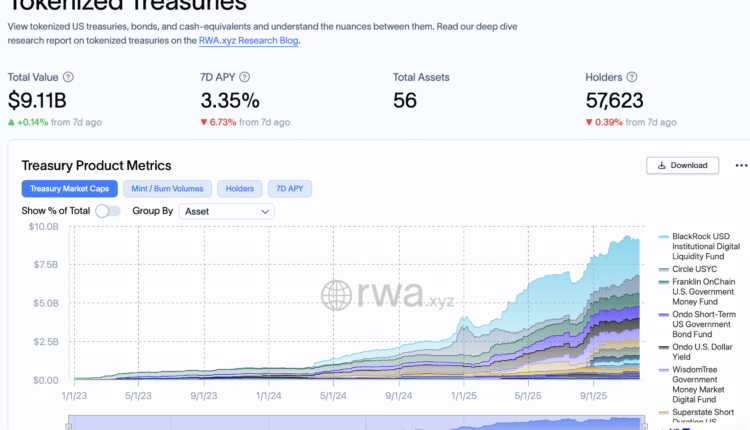Viewport: 750px width, 430px height.
Task: Open the Group By Asset dropdown
Action: (226, 211)
